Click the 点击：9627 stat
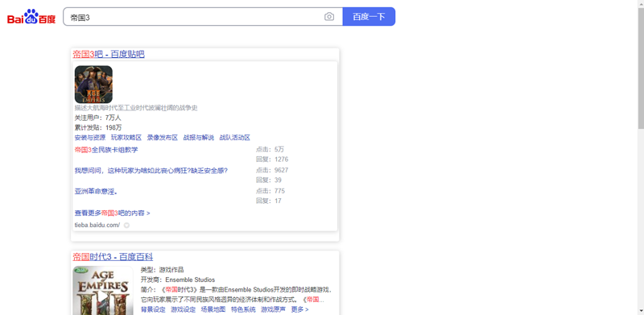The image size is (644, 315). pos(272,170)
